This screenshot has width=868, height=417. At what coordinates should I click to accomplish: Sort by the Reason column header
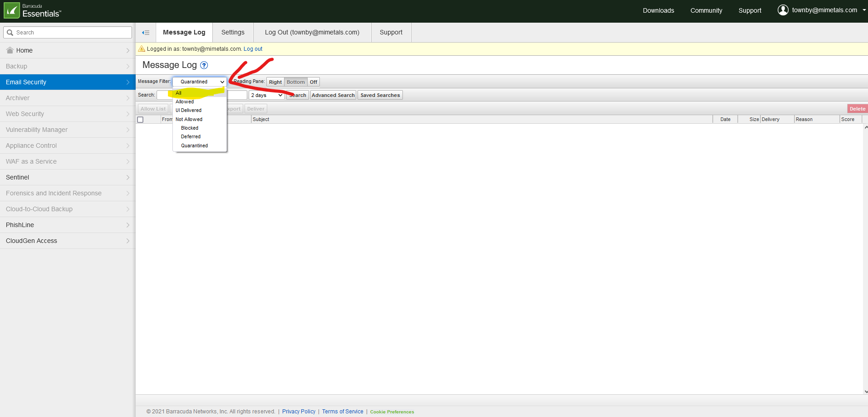click(817, 120)
